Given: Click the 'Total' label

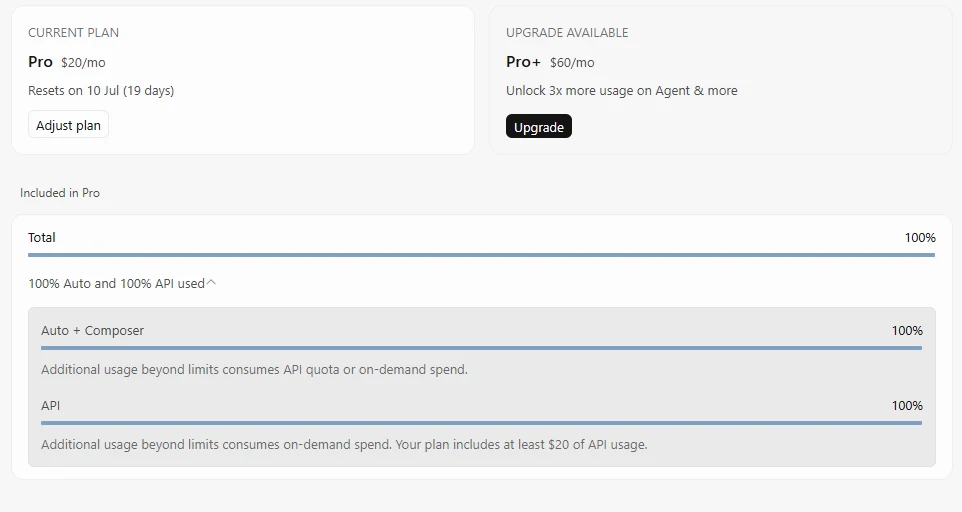Looking at the screenshot, I should tap(42, 237).
